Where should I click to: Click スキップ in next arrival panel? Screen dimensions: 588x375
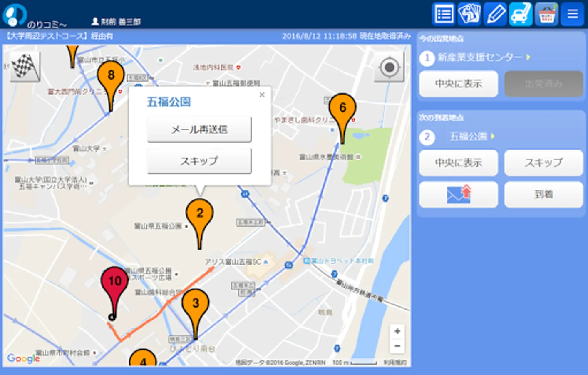click(543, 163)
